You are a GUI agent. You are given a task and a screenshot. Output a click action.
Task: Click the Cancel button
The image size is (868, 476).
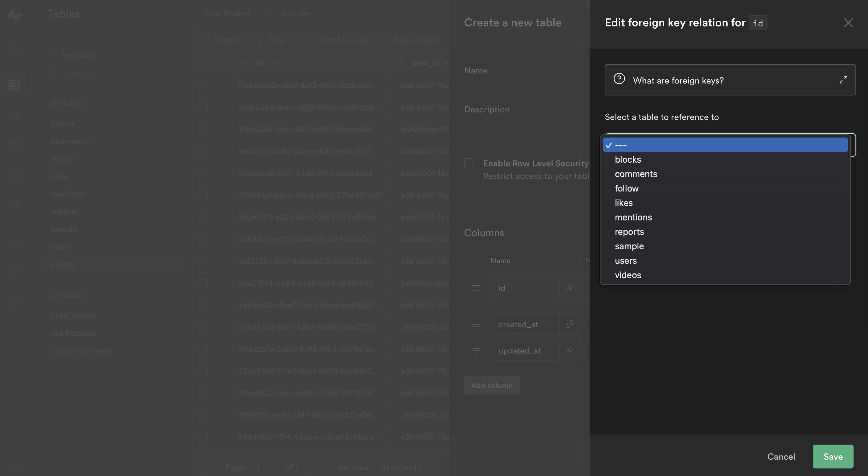781,457
